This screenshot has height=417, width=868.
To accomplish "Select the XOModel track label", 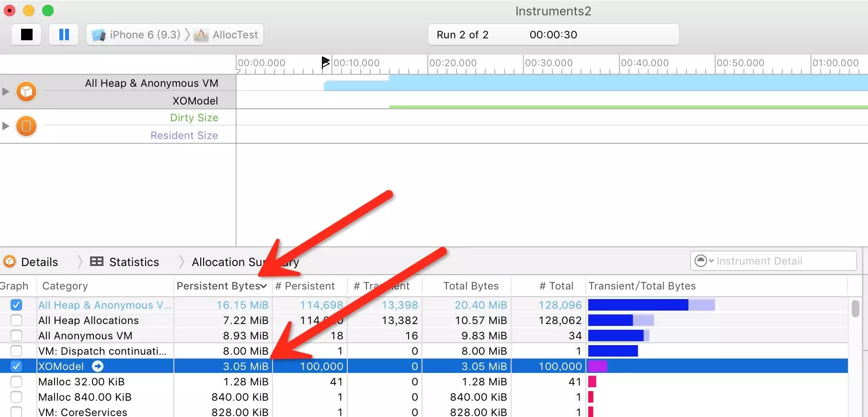I will click(195, 101).
